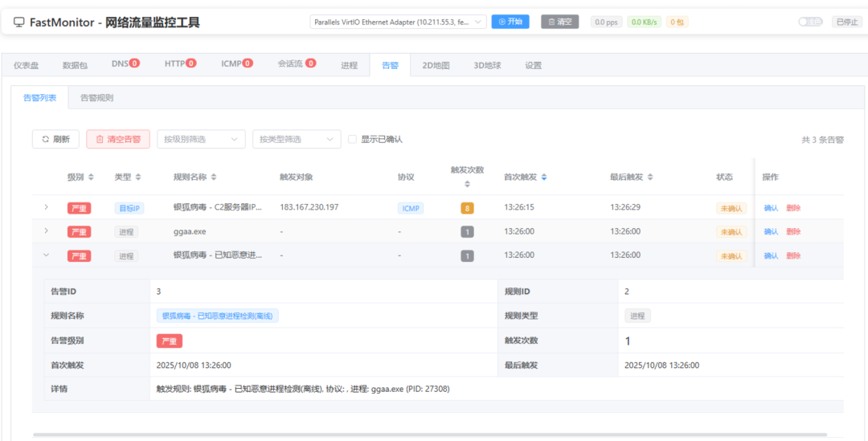The width and height of the screenshot is (868, 441).
Task: Open the DNS tab
Action: (x=125, y=64)
